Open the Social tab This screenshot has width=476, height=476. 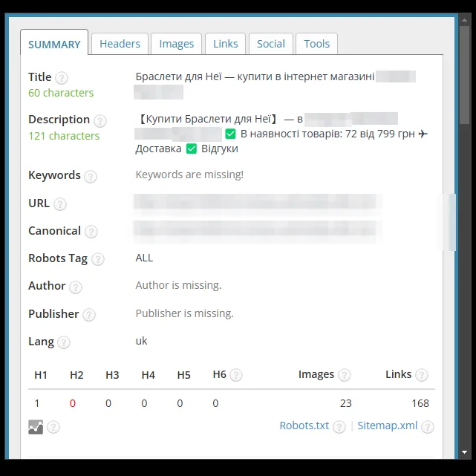[x=271, y=44]
